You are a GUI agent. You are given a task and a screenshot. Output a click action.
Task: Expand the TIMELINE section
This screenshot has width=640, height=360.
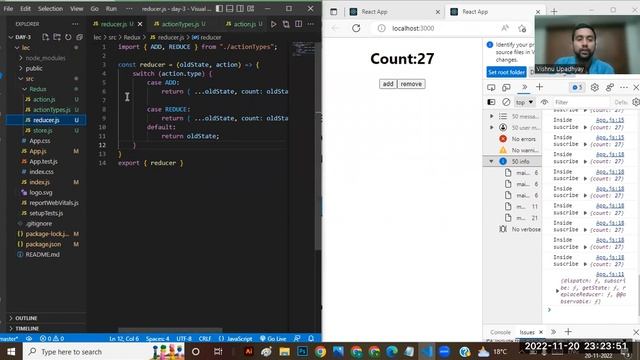(x=27, y=329)
